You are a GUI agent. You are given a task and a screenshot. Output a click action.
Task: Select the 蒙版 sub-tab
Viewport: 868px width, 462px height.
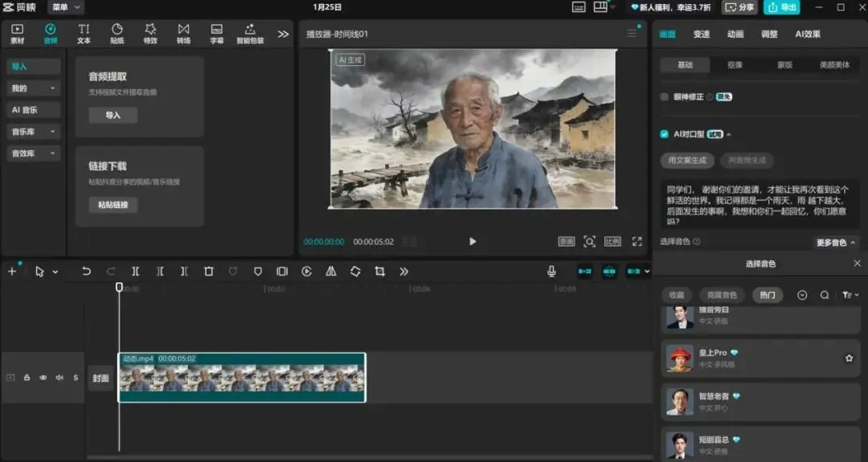(x=784, y=65)
